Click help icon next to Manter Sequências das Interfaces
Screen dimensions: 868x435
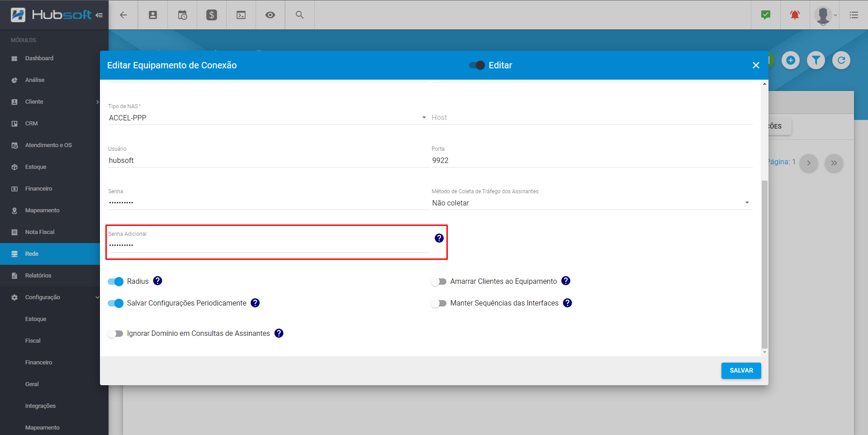(x=568, y=303)
